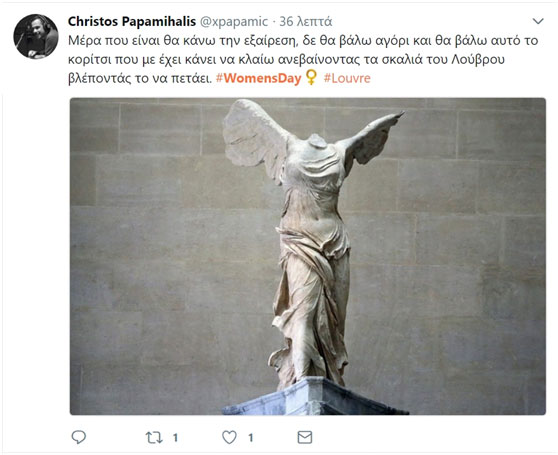Retweet Christos Papamihalis's post
Image resolution: width=558 pixels, height=455 pixels.
pos(154,437)
